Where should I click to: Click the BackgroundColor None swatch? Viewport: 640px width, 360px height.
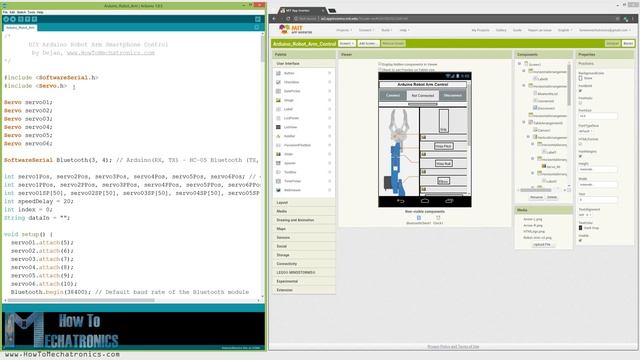(x=580, y=78)
